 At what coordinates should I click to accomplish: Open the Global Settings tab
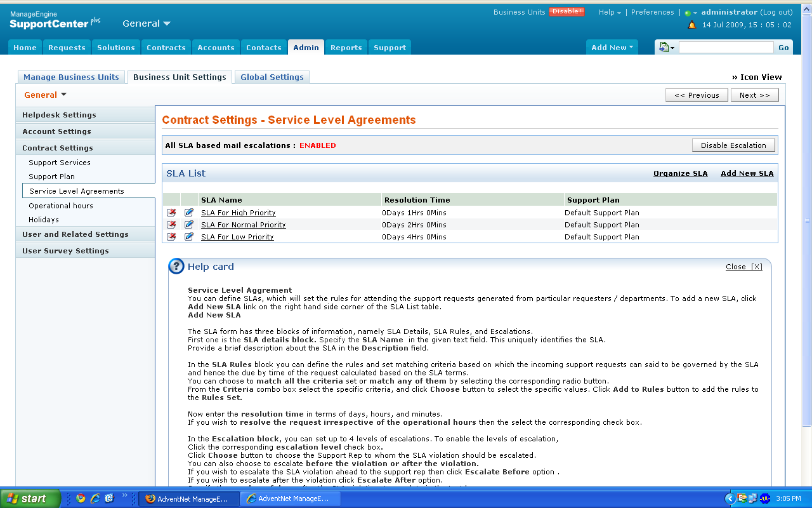point(272,77)
